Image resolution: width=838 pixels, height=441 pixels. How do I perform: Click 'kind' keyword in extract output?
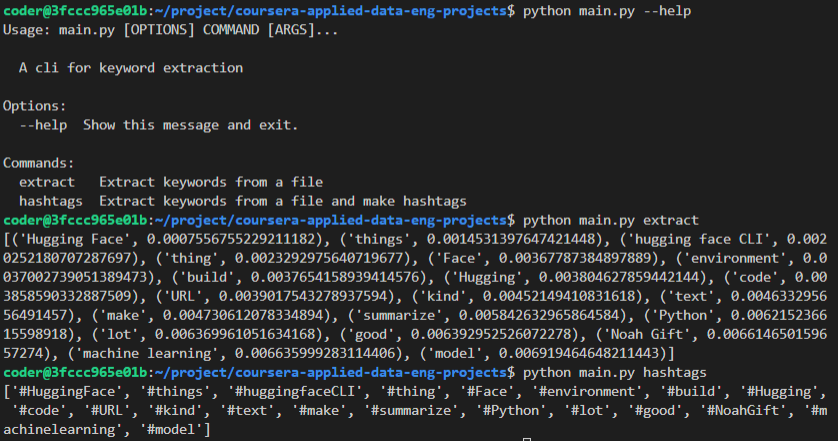(x=443, y=297)
